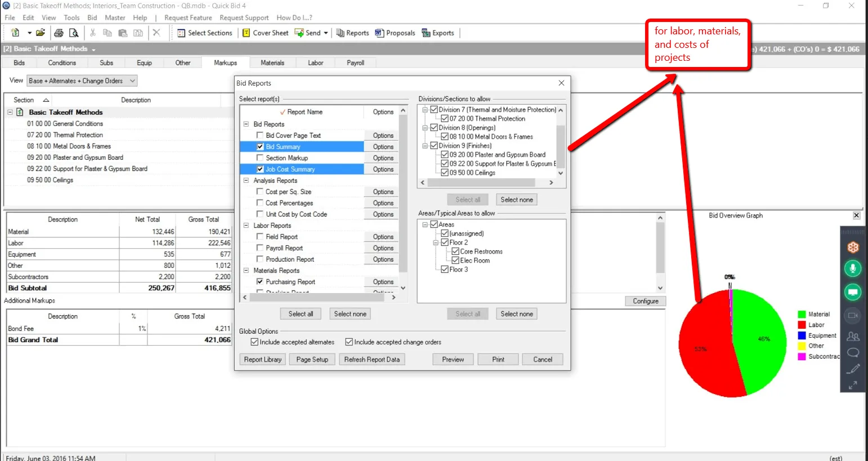Switch to the Conditions tab
The height and width of the screenshot is (461, 868).
[x=62, y=62]
